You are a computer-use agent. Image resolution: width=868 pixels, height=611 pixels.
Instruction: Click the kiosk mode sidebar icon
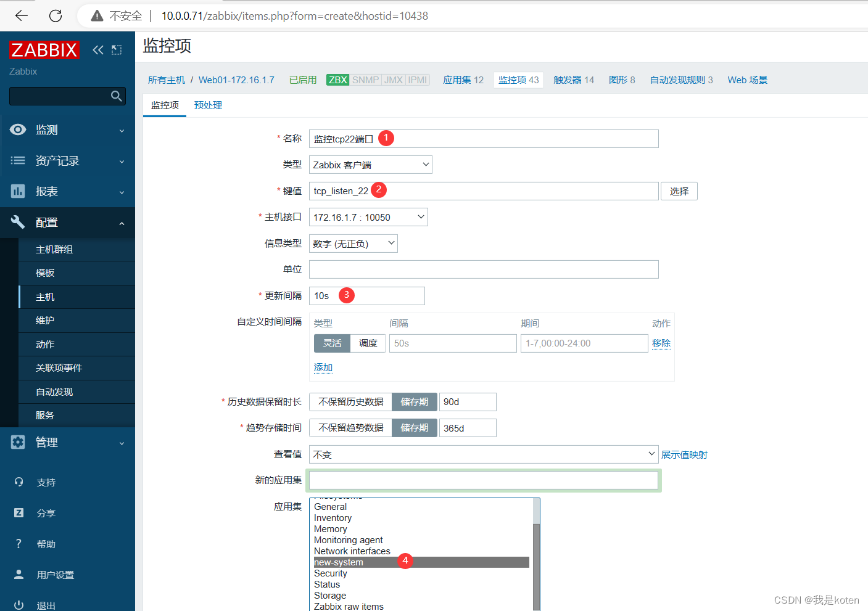point(117,50)
